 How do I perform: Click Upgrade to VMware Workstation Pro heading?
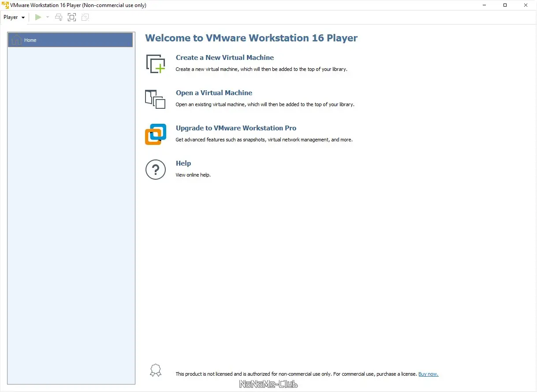(236, 128)
